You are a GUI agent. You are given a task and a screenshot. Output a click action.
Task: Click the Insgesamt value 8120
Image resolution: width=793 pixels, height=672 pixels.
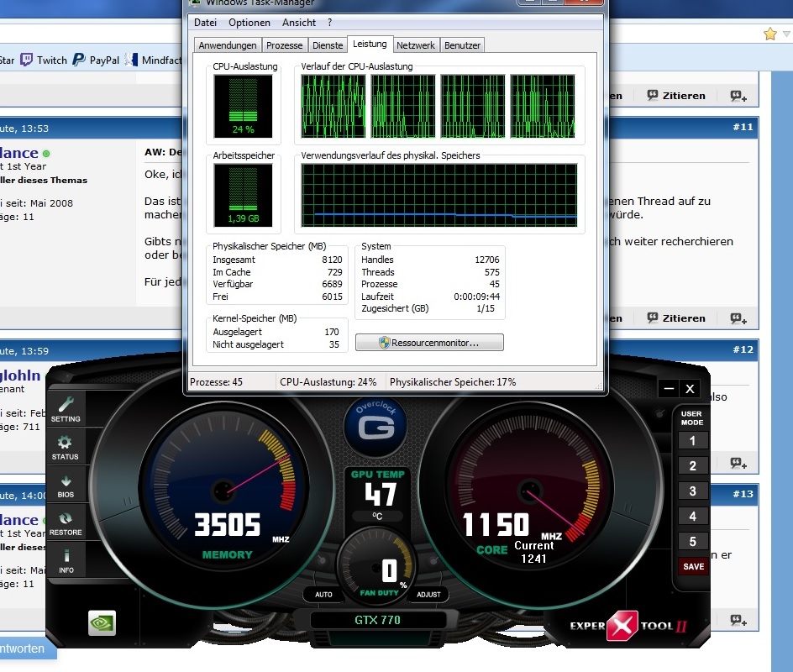[x=333, y=260]
